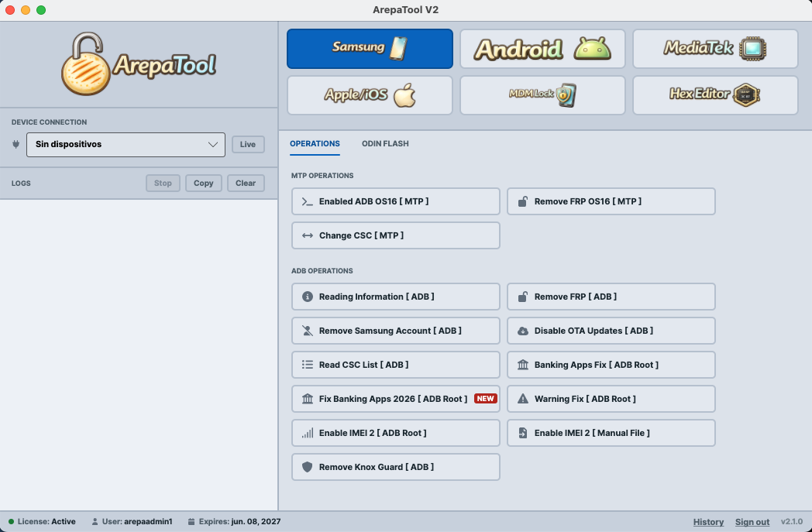The height and width of the screenshot is (532, 812).
Task: Click the Live button
Action: click(247, 144)
